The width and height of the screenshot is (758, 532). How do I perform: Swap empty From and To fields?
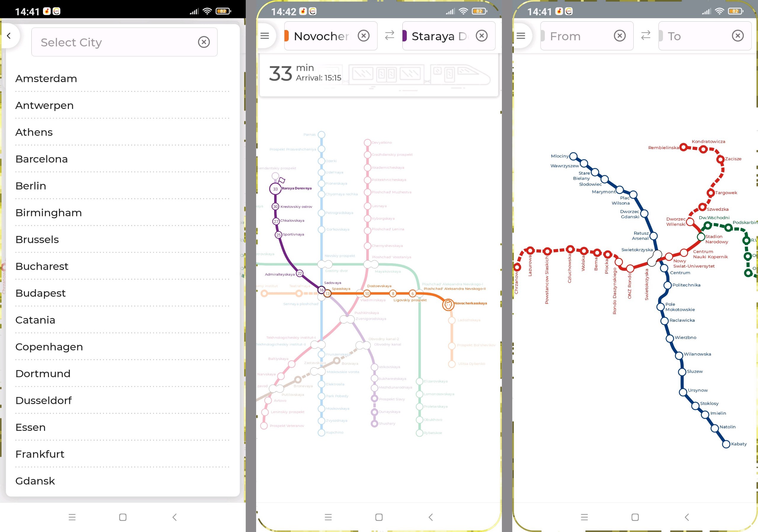coord(645,35)
